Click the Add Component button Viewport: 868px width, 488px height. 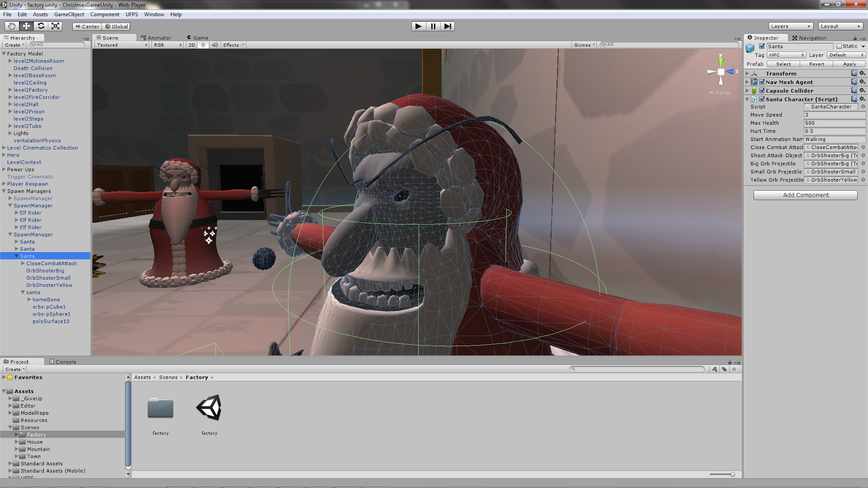point(806,195)
